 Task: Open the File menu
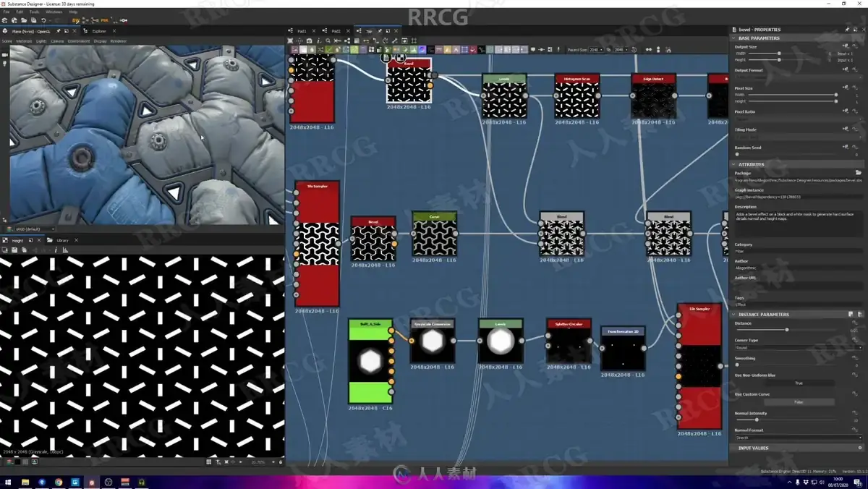(7, 12)
